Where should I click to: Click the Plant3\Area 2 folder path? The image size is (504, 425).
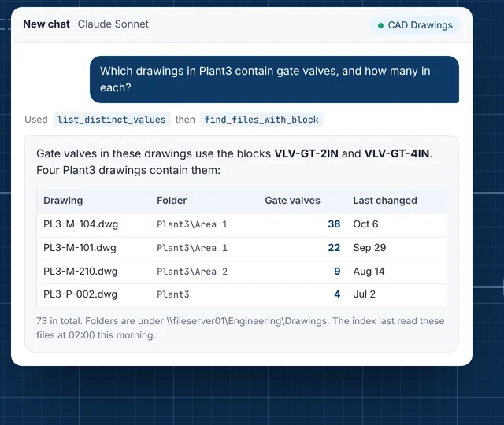pyautogui.click(x=192, y=272)
